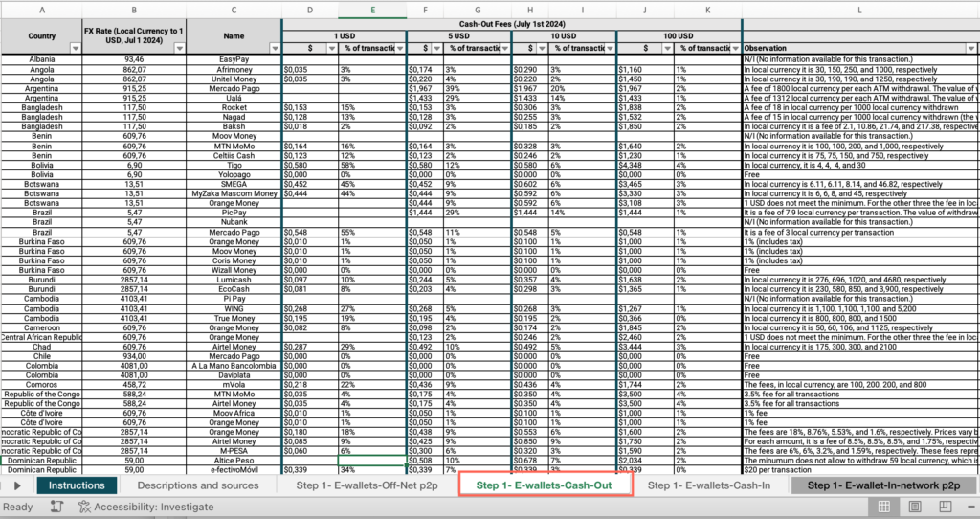Screen dimensions: 980x519
Task: Open the % of transaction filter under 1 USD
Action: pos(400,49)
